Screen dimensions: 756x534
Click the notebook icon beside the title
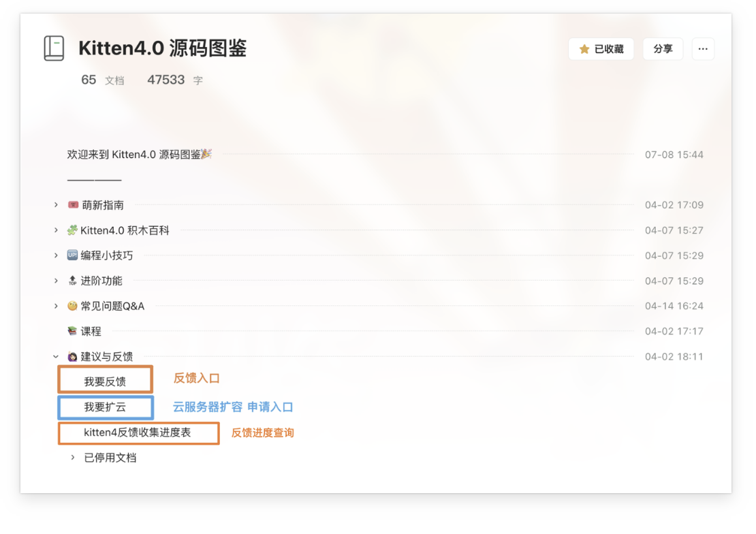(54, 48)
